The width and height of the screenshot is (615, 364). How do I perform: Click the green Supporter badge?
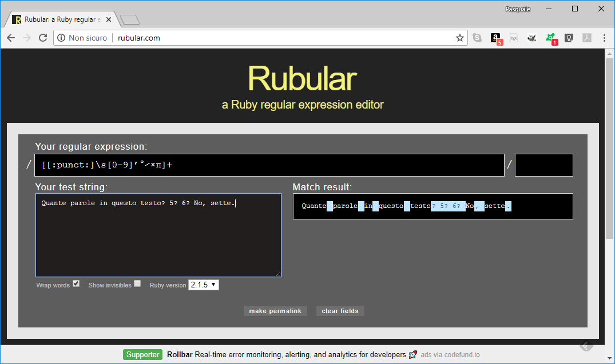143,355
